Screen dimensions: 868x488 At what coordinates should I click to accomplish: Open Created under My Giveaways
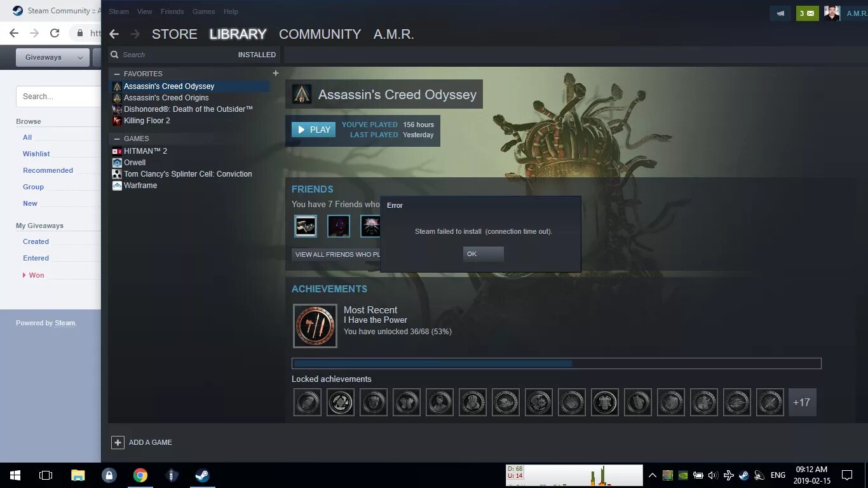tap(36, 241)
